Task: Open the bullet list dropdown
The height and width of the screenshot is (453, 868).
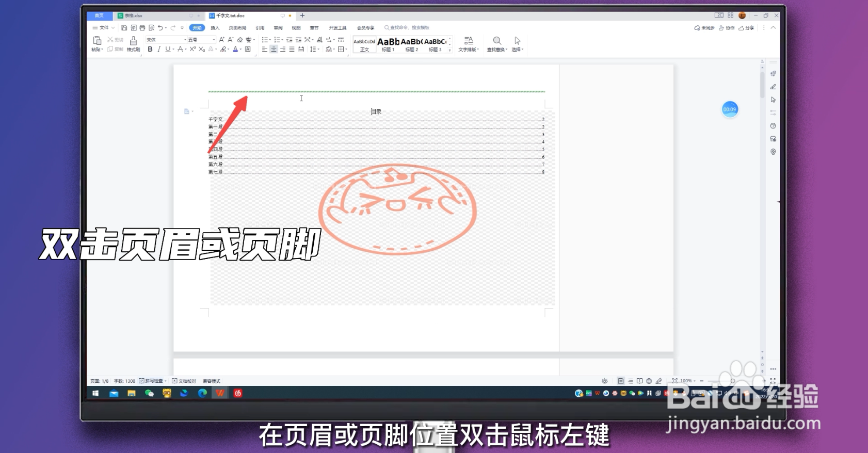Action: pos(269,40)
